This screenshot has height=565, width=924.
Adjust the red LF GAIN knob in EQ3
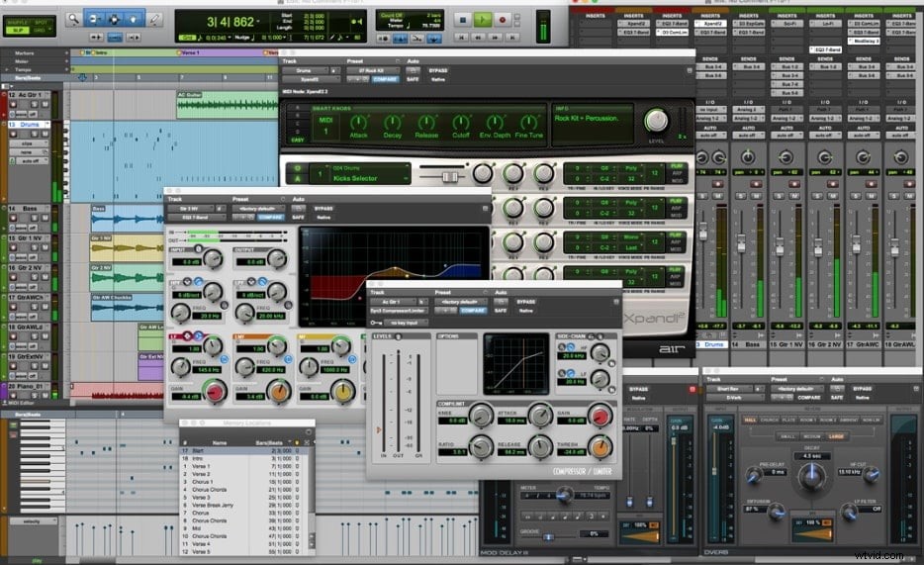[215, 391]
